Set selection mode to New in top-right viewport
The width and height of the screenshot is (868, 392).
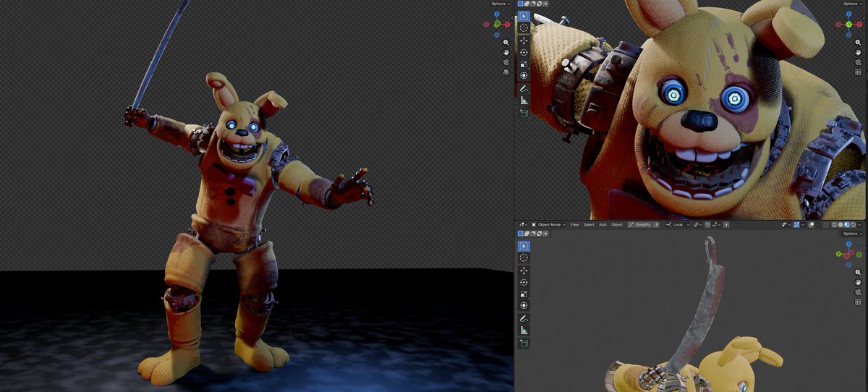pyautogui.click(x=520, y=4)
